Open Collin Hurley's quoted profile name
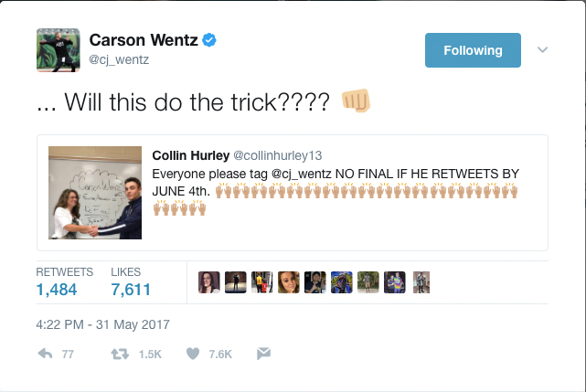The height and width of the screenshot is (392, 586). pyautogui.click(x=190, y=155)
